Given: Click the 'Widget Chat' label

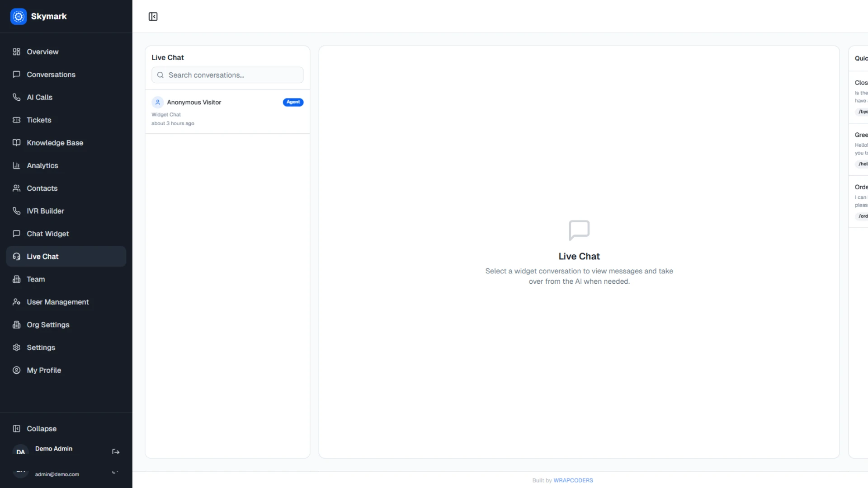Looking at the screenshot, I should tap(166, 115).
